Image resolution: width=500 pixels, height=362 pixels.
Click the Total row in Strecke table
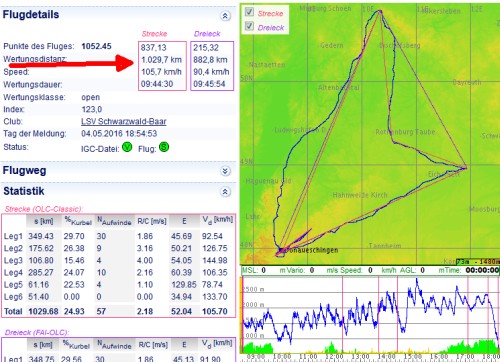pos(118,311)
